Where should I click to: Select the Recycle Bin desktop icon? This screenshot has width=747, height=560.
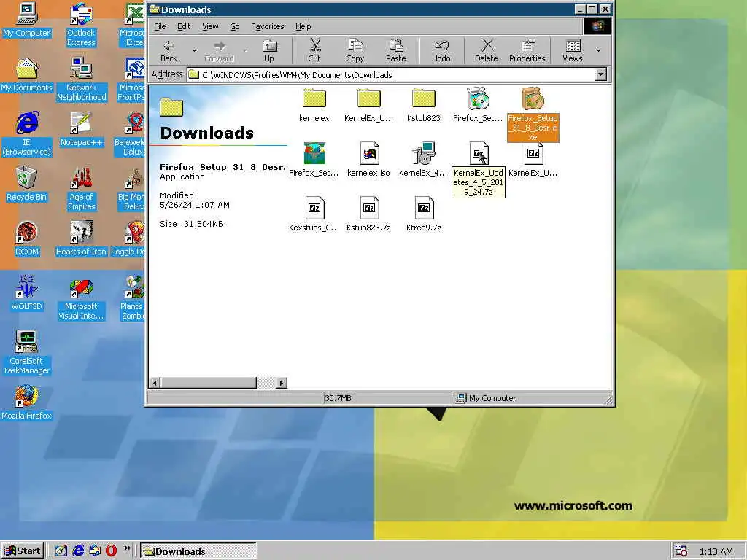27,184
